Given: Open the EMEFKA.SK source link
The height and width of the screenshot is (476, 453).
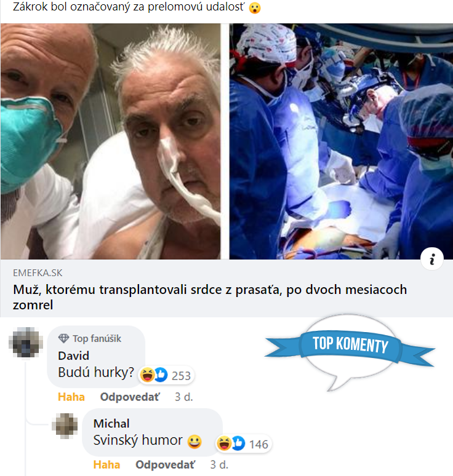Looking at the screenshot, I should [x=38, y=273].
